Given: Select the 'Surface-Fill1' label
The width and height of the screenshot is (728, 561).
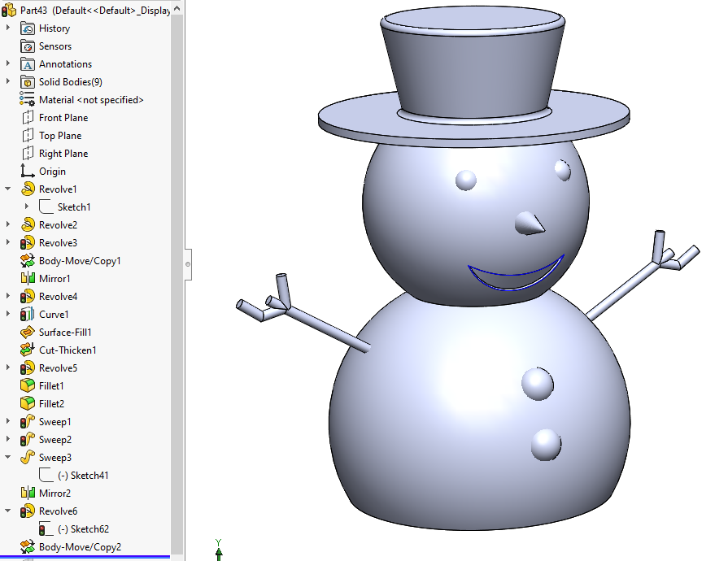Looking at the screenshot, I should click(x=65, y=333).
